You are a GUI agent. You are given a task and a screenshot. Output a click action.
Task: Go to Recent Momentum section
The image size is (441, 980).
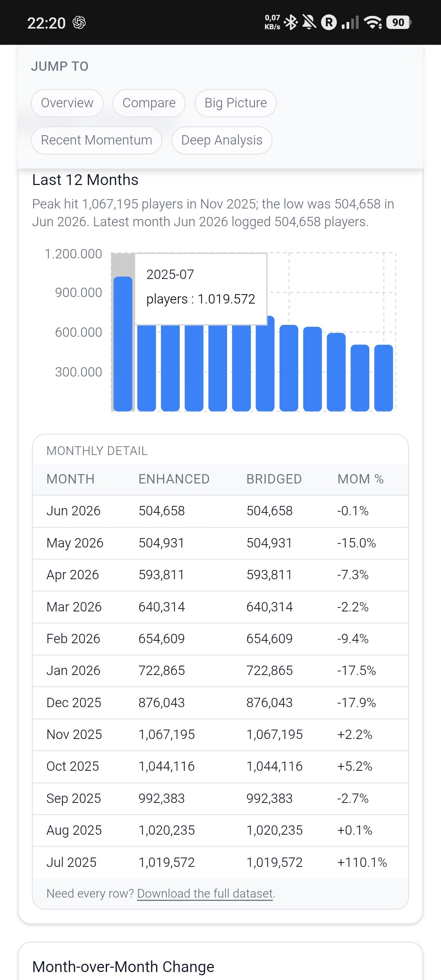coord(96,140)
